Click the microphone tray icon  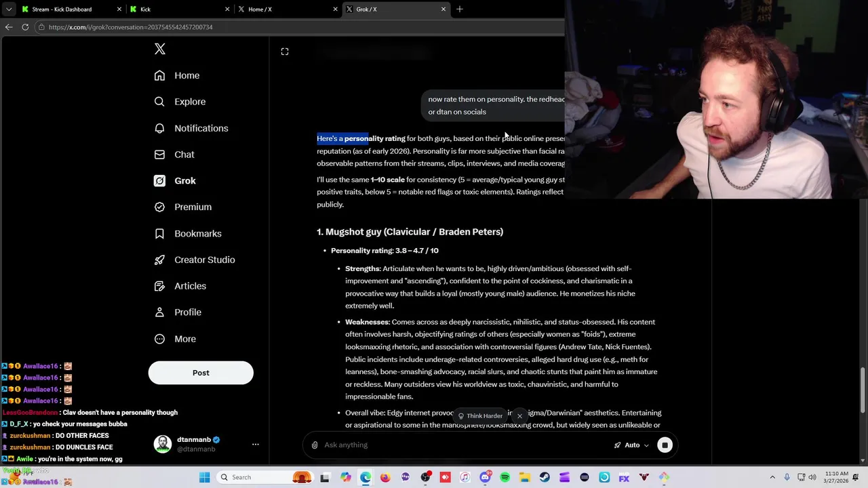[x=787, y=477]
